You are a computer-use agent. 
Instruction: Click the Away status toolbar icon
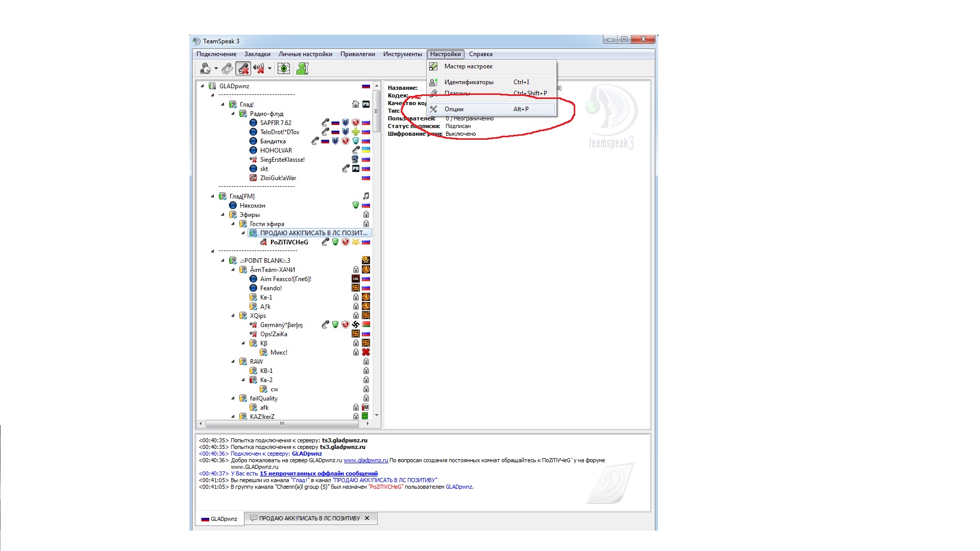click(206, 68)
